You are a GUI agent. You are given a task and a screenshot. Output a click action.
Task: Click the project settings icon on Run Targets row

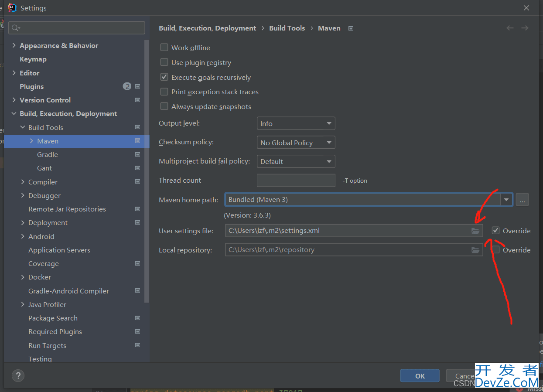(x=137, y=345)
